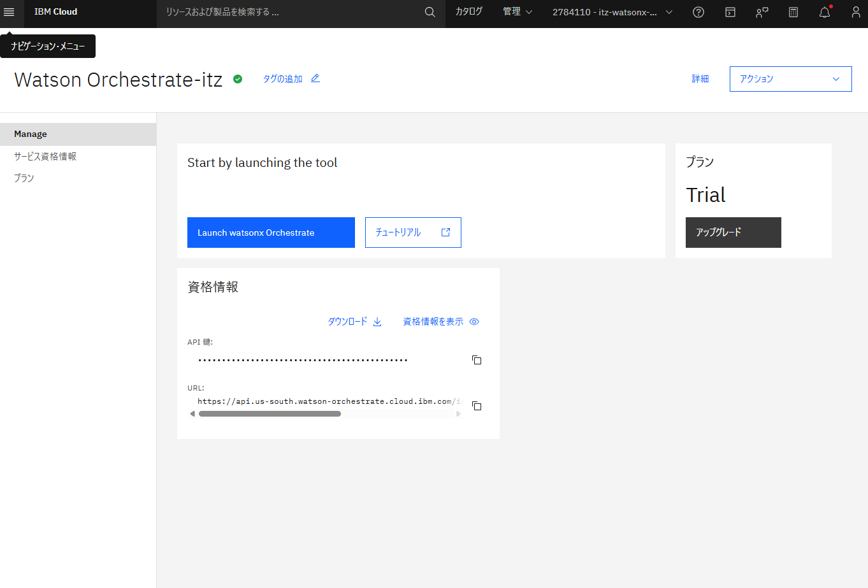Toggle credential visibility with eye icon
868x588 pixels.
pos(474,322)
